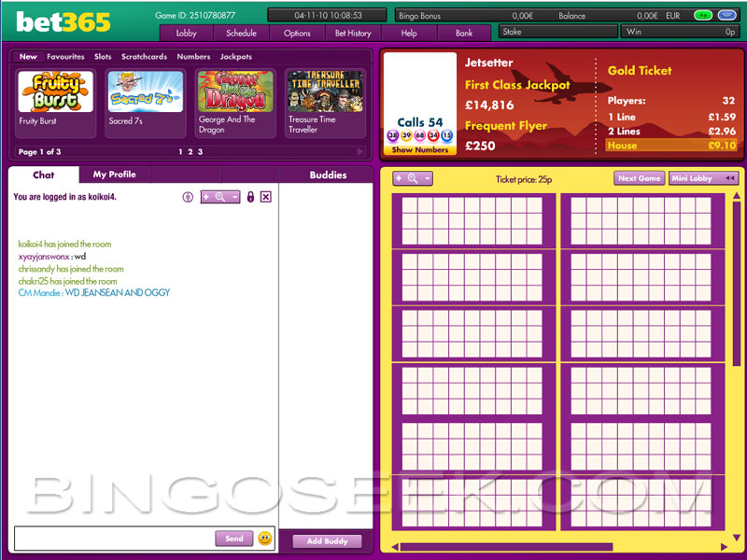Click the First Class Jackpot label
The image size is (747, 560).
point(517,85)
